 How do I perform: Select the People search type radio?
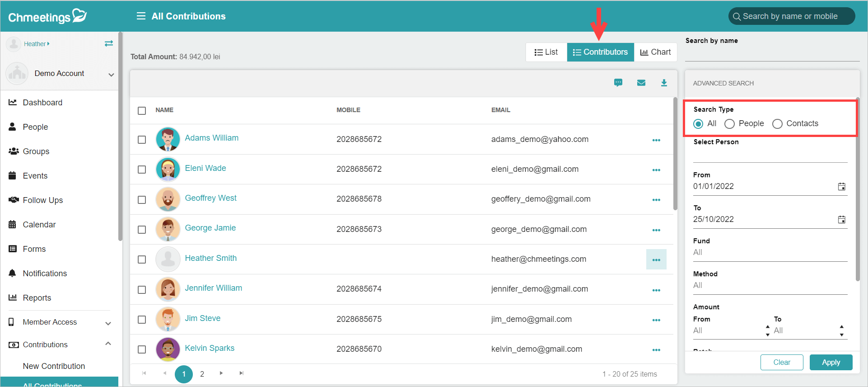point(729,124)
